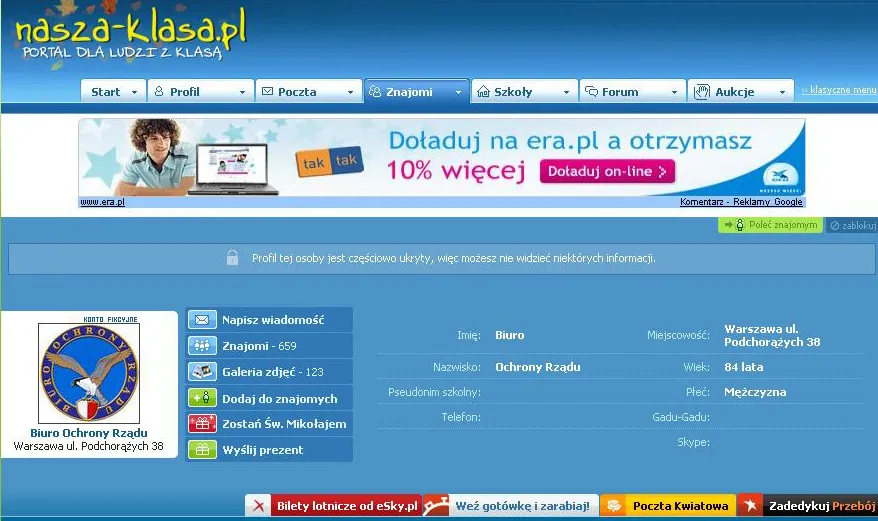Click the friends icon beside Znajomi - 659
This screenshot has width=878, height=521.
click(x=202, y=346)
